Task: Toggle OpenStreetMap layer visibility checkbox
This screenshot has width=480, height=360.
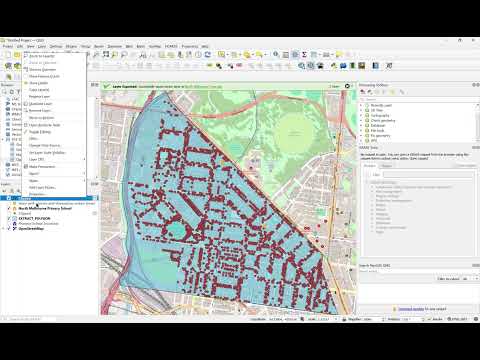Action: (x=9, y=229)
